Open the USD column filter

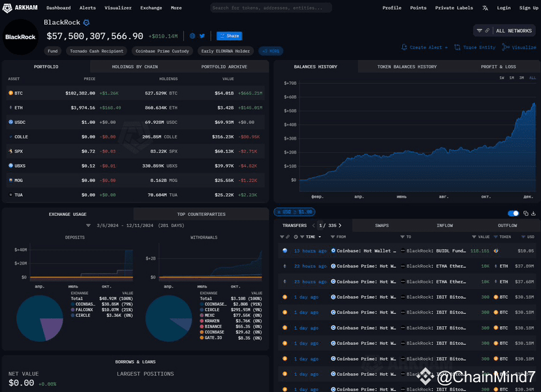(523, 237)
